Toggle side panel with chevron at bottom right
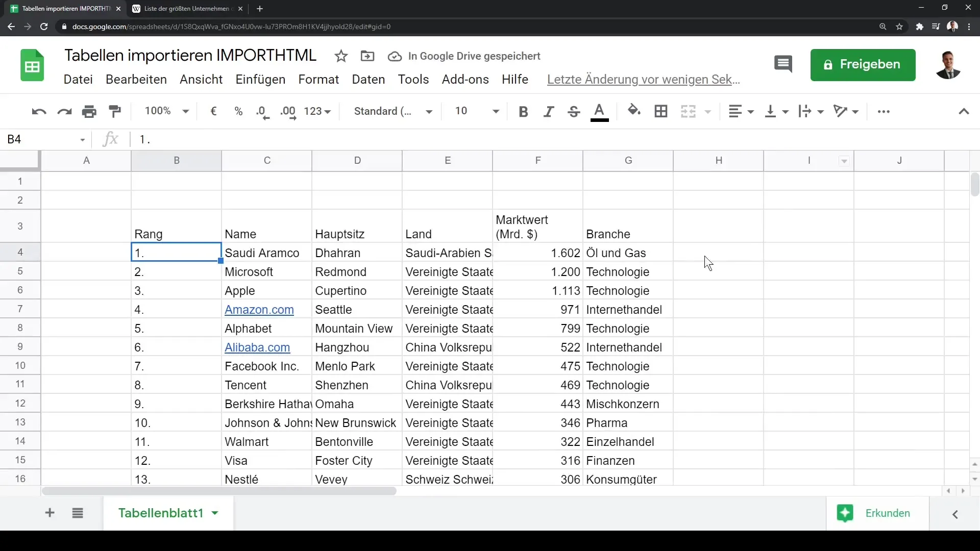This screenshot has width=980, height=551. (955, 514)
